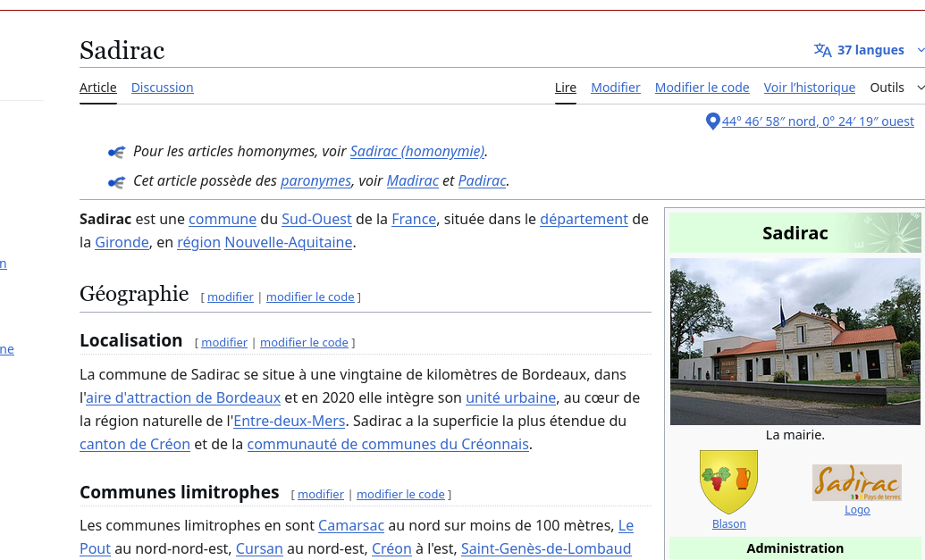Screen dimensions: 925x560
Task: Follow the Nouvelle-Aquitaine link
Action: (288, 242)
